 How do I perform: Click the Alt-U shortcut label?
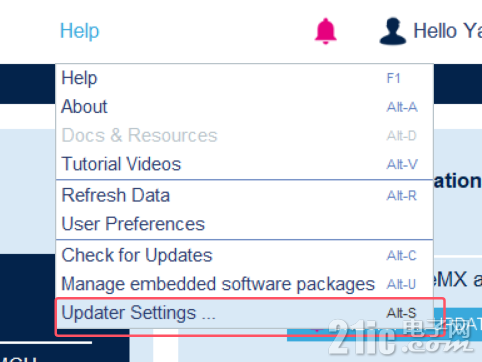[x=401, y=285]
